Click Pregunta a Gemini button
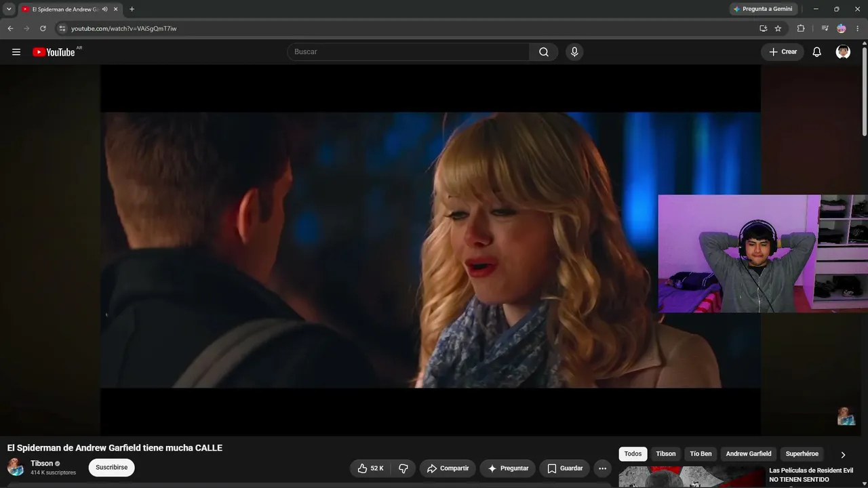Viewport: 868px width, 488px height. 763,9
